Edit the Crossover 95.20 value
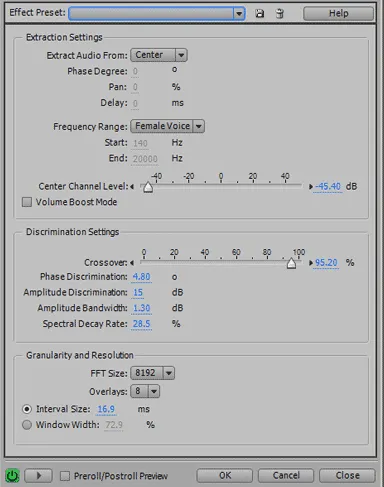This screenshot has height=487, width=384. [x=326, y=263]
